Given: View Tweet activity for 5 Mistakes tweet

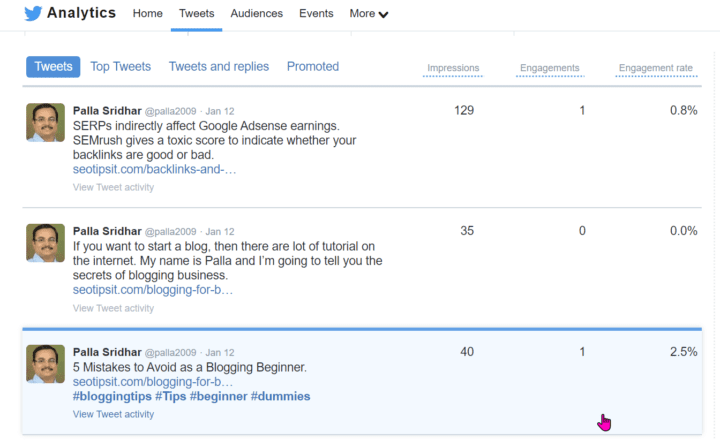Looking at the screenshot, I should [113, 414].
